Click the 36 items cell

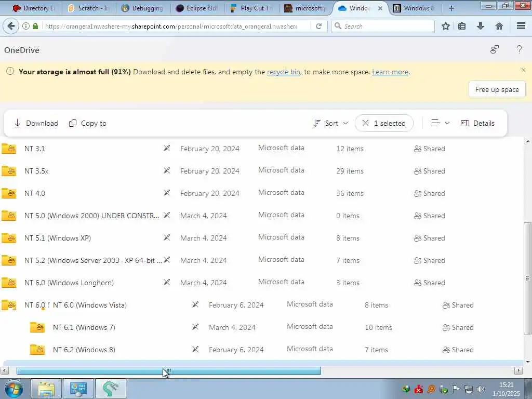click(x=350, y=193)
